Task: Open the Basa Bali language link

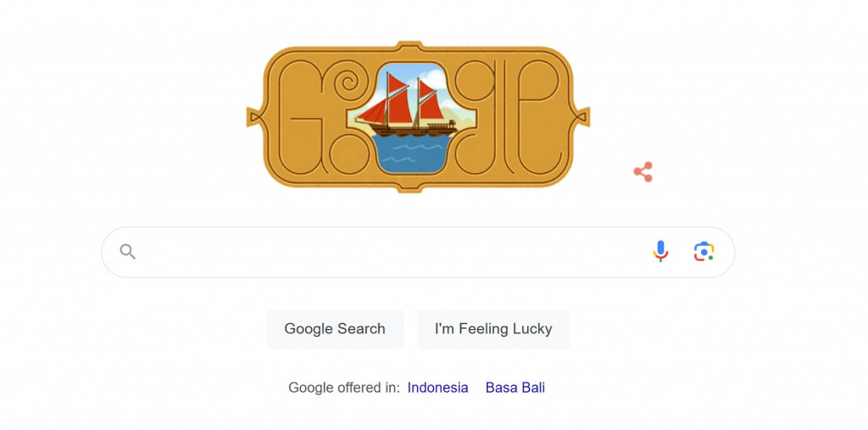Action: [515, 388]
